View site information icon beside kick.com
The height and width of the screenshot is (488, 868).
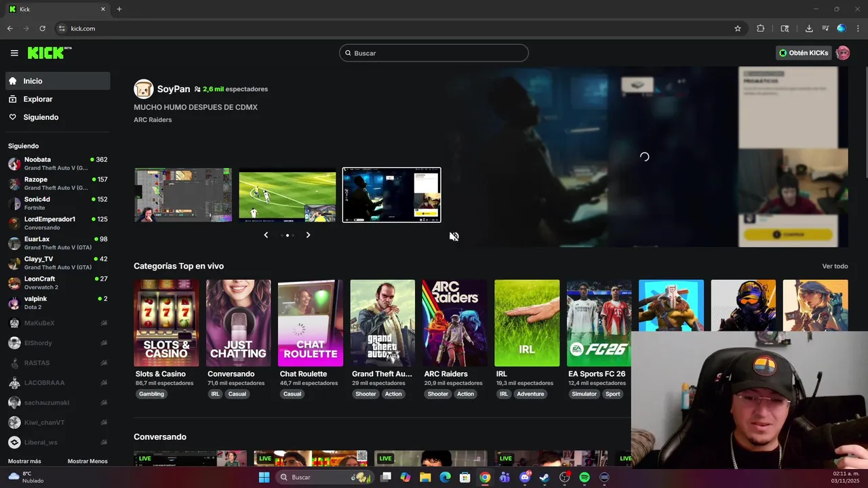coord(62,28)
